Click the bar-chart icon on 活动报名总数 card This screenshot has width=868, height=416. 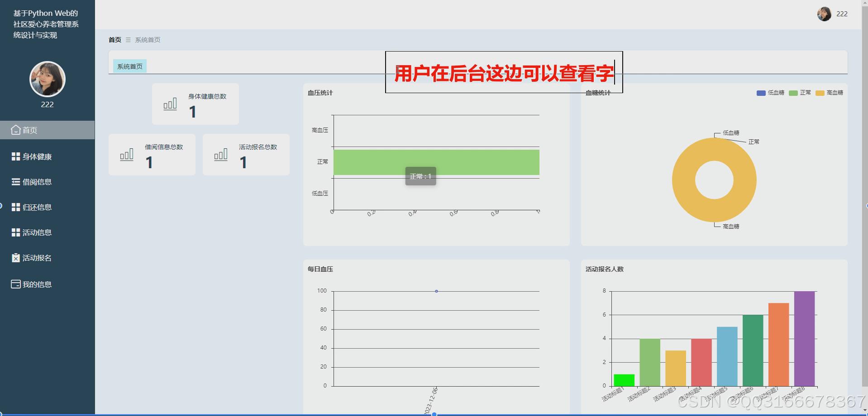coord(221,155)
